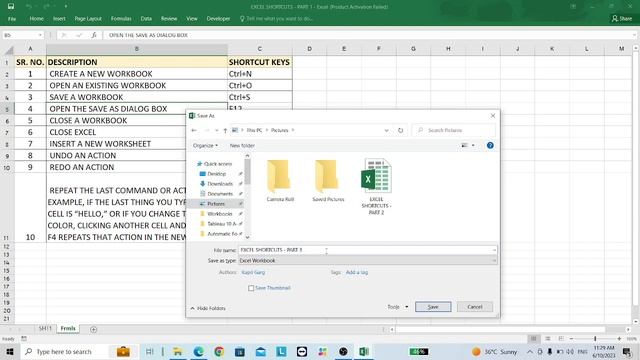Viewport: 640px width, 360px height.
Task: Click the zoom in plus button
Action: (619, 339)
